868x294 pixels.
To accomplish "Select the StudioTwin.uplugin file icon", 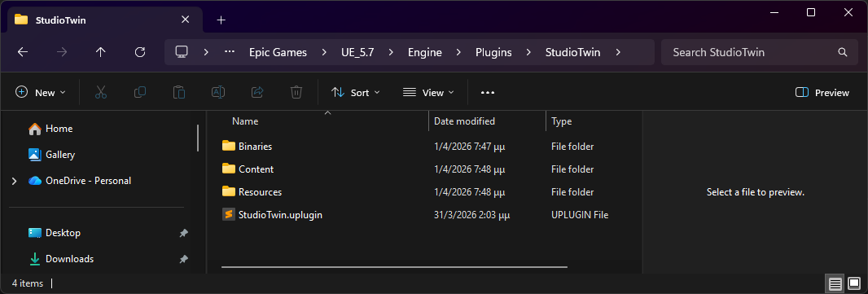I will tap(229, 214).
